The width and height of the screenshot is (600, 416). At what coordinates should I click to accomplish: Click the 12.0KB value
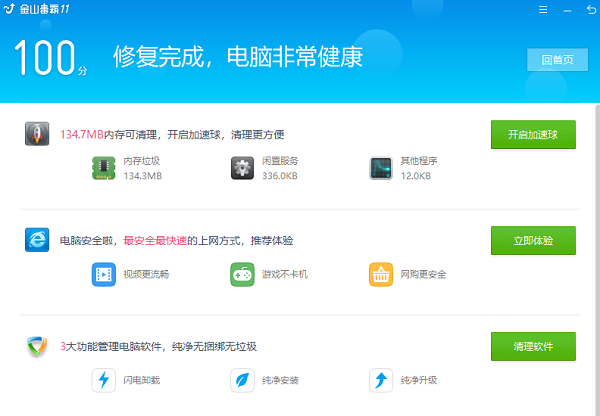coord(416,176)
